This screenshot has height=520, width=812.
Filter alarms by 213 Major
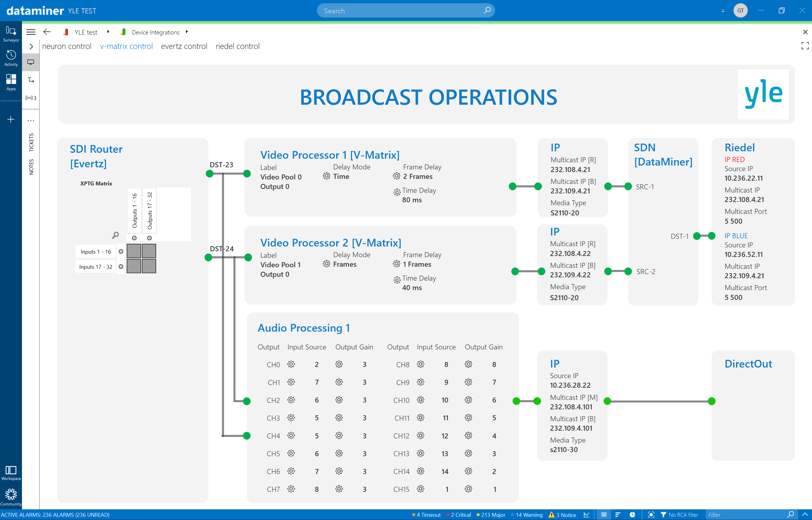(x=491, y=515)
